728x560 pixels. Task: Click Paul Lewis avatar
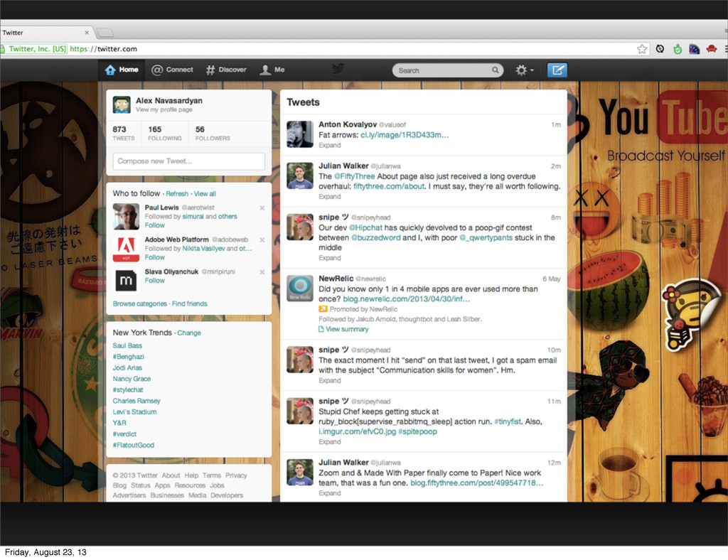pos(126,216)
